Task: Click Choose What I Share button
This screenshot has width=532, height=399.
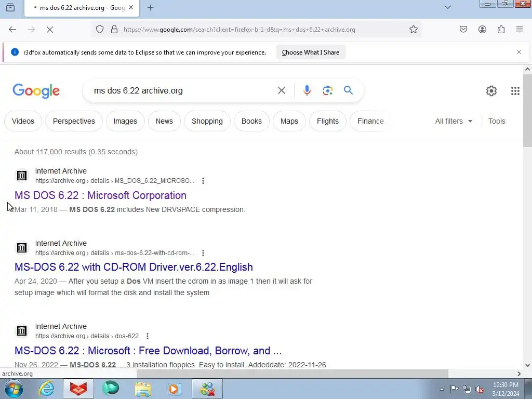Action: [x=311, y=52]
